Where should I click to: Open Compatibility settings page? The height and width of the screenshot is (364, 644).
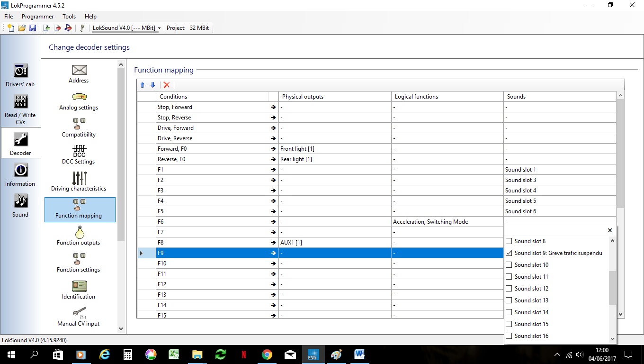[79, 128]
